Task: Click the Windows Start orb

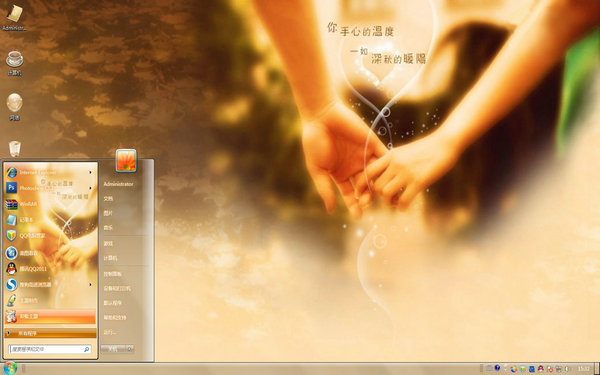Action: tap(10, 368)
